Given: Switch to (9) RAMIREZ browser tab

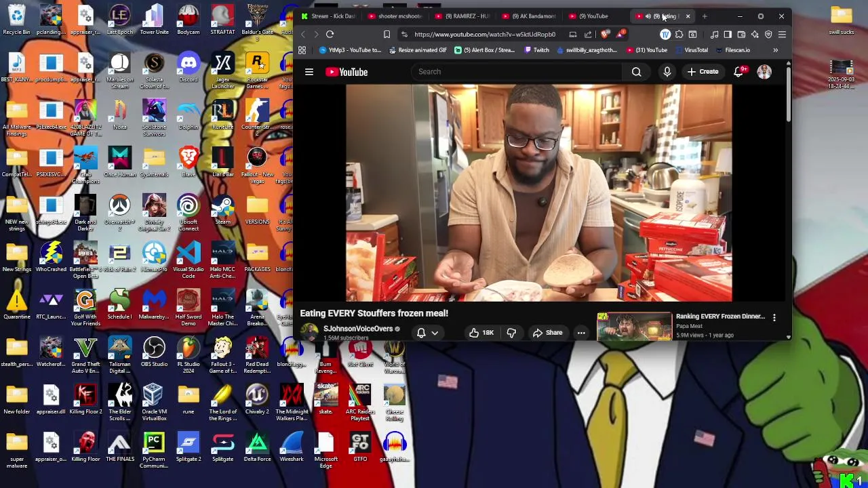Looking at the screenshot, I should [462, 16].
